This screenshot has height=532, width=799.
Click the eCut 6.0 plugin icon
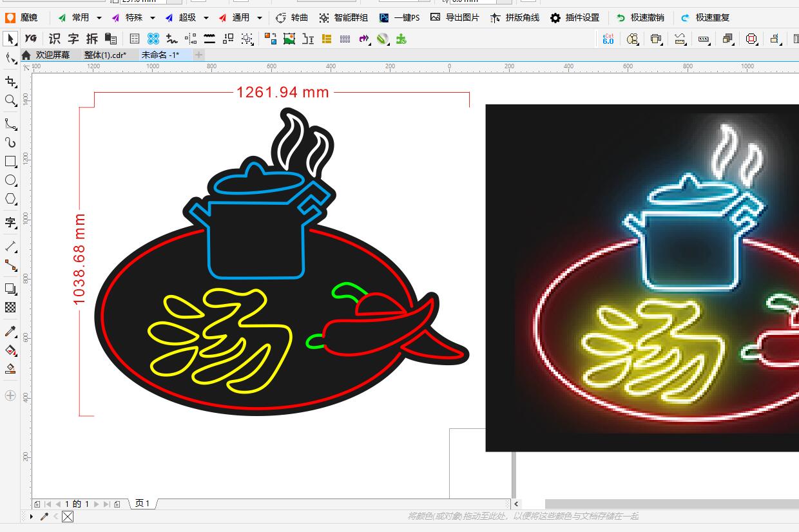coord(608,39)
